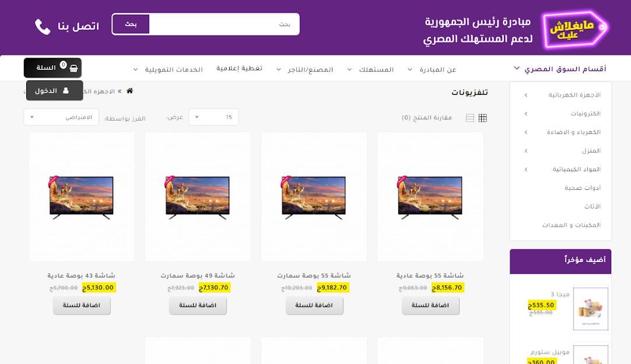Viewport: 631px width, 364px height.
Task: Expand the الأجهزة الكهربائية sidebar category
Action: (x=525, y=95)
